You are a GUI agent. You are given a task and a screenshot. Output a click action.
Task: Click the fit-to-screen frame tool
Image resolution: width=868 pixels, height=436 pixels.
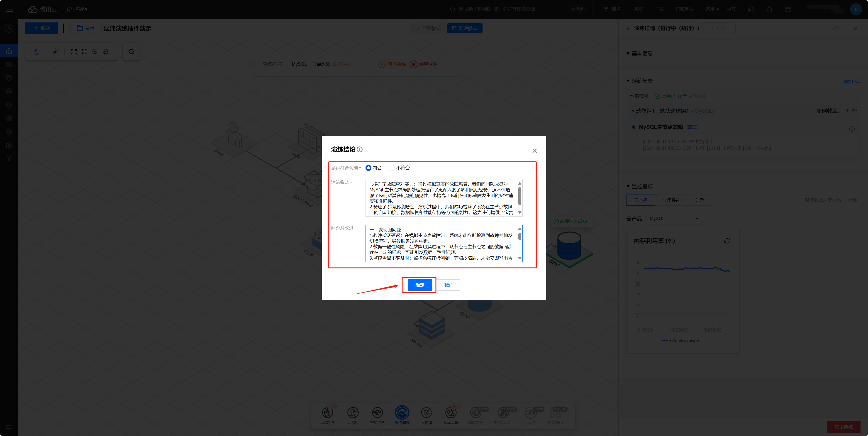pyautogui.click(x=85, y=51)
